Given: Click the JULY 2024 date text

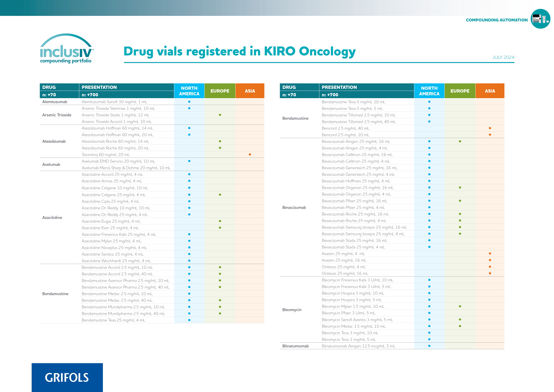Looking at the screenshot, I should coord(503,57).
